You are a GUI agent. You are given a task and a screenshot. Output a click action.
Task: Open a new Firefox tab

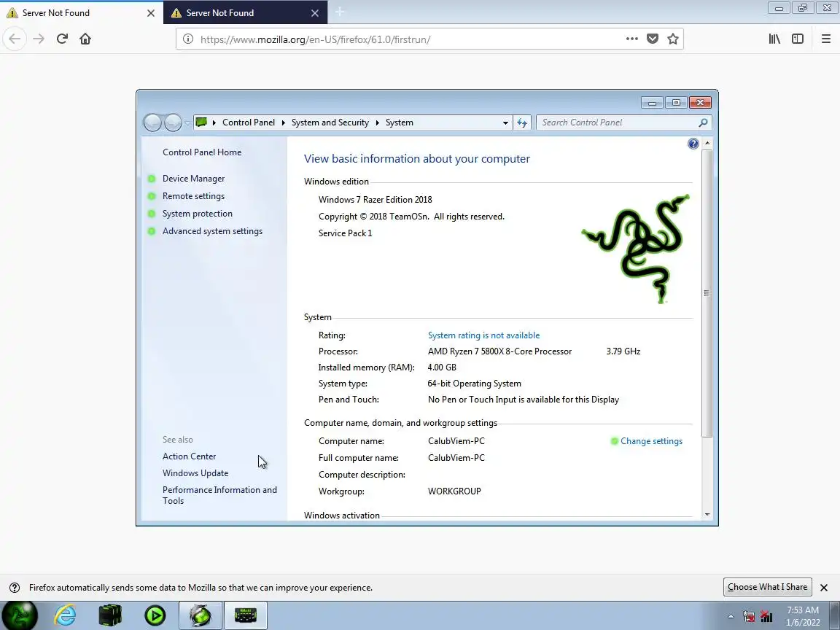340,12
